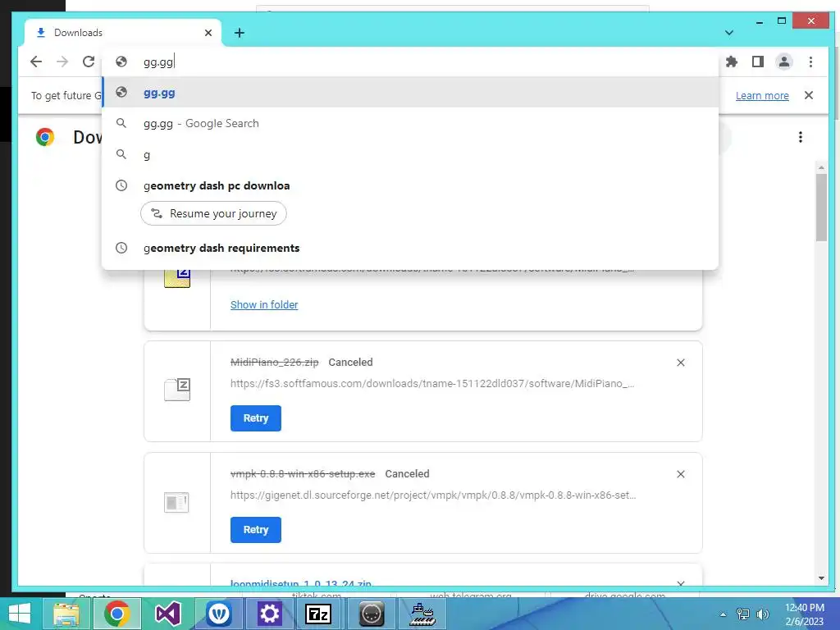840x630 pixels.
Task: Click the page scrollbar up arrow
Action: tap(821, 167)
